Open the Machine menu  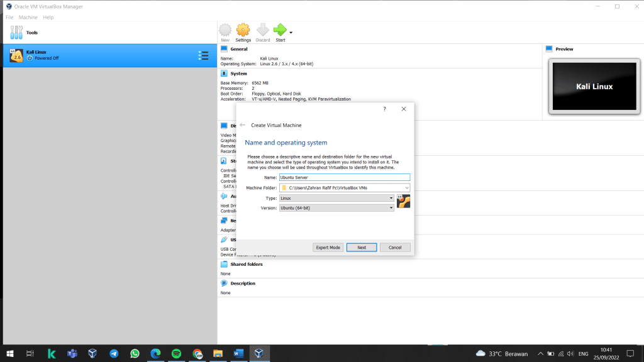tap(28, 17)
